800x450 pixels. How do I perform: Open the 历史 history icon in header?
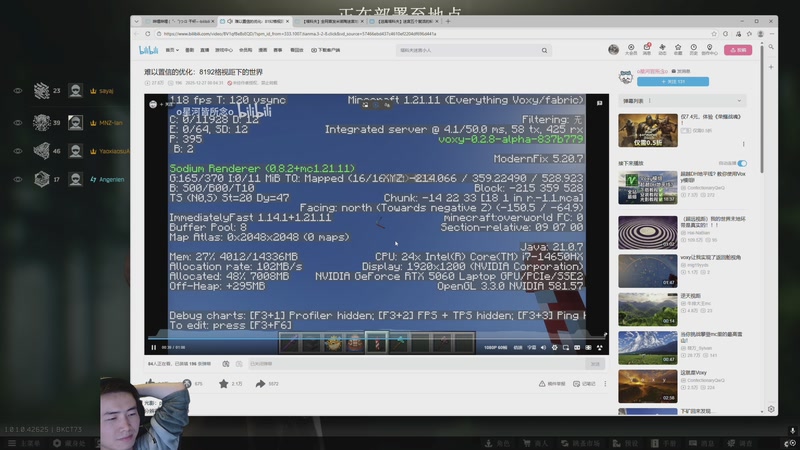(693, 49)
